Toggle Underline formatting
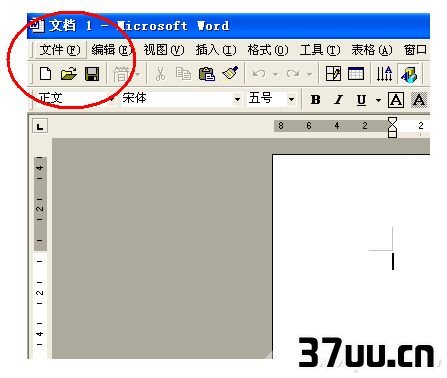447x378 pixels. tap(362, 100)
